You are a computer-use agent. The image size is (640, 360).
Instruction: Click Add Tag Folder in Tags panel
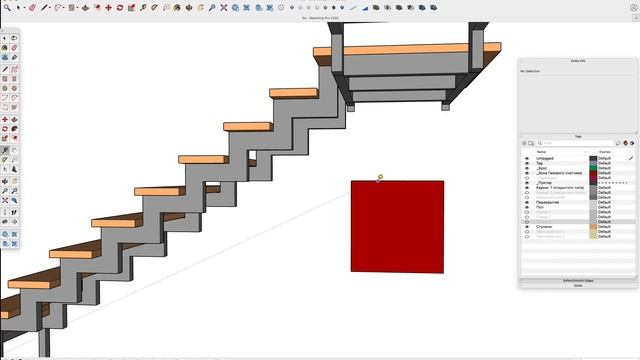pyautogui.click(x=531, y=143)
